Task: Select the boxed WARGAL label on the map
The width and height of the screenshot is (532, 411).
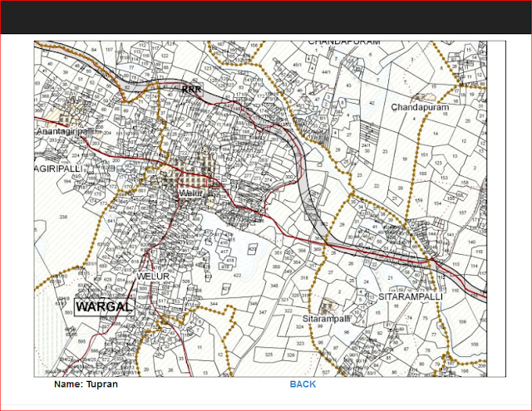Action: 105,307
